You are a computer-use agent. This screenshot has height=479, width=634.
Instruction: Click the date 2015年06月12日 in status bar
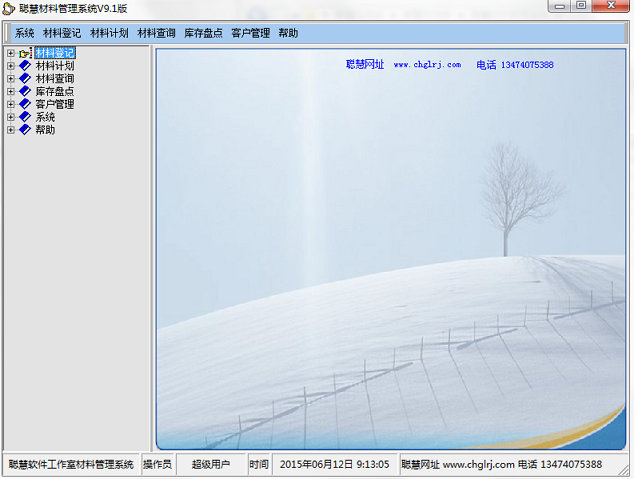coord(316,464)
